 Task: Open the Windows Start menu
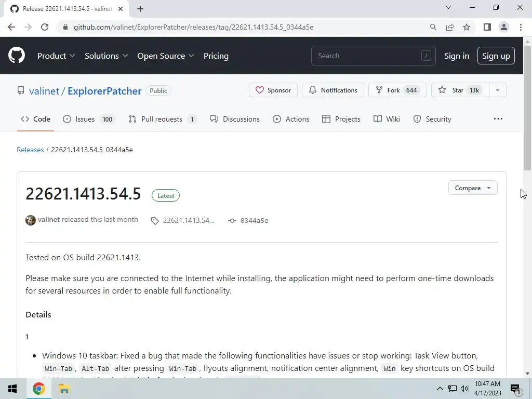pos(12,389)
